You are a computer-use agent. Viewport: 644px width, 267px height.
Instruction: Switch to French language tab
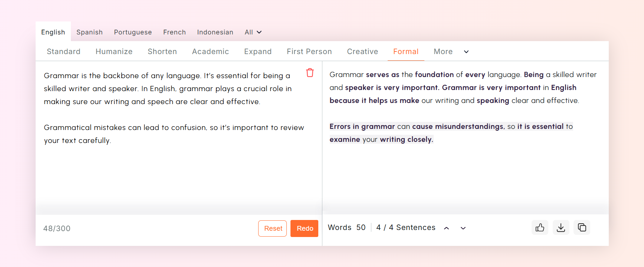coord(174,32)
